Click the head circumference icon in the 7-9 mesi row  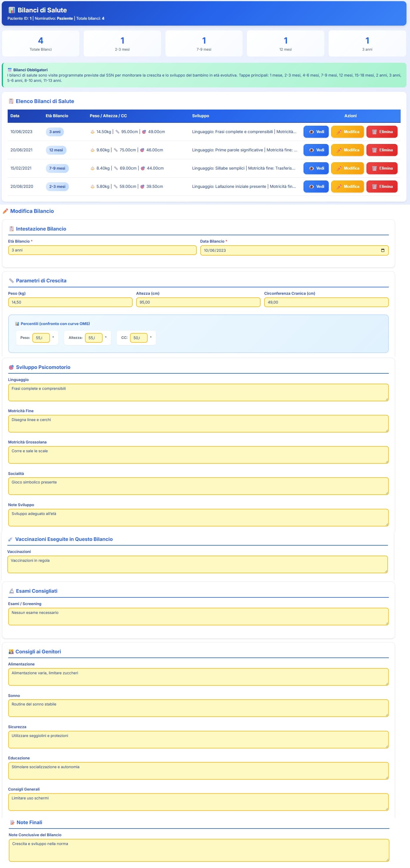click(x=143, y=168)
